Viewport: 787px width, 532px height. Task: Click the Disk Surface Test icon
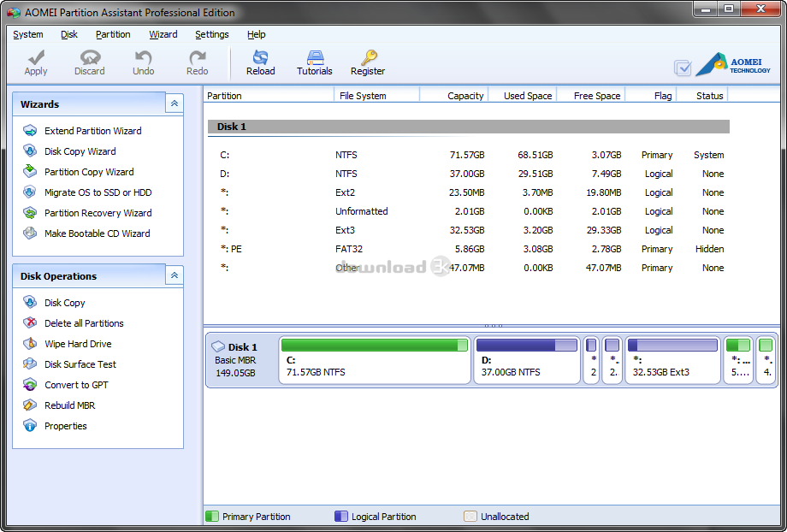pos(30,364)
